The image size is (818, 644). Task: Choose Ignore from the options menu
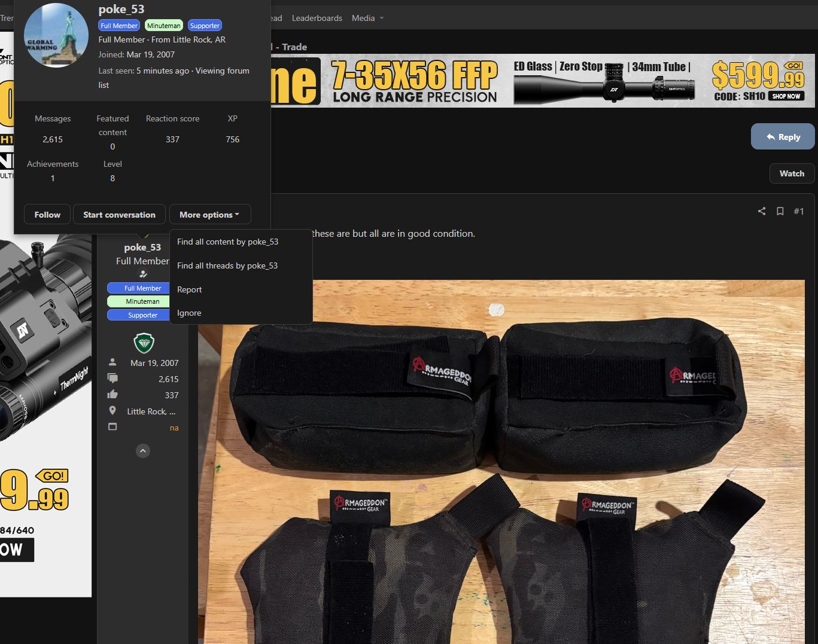click(189, 313)
